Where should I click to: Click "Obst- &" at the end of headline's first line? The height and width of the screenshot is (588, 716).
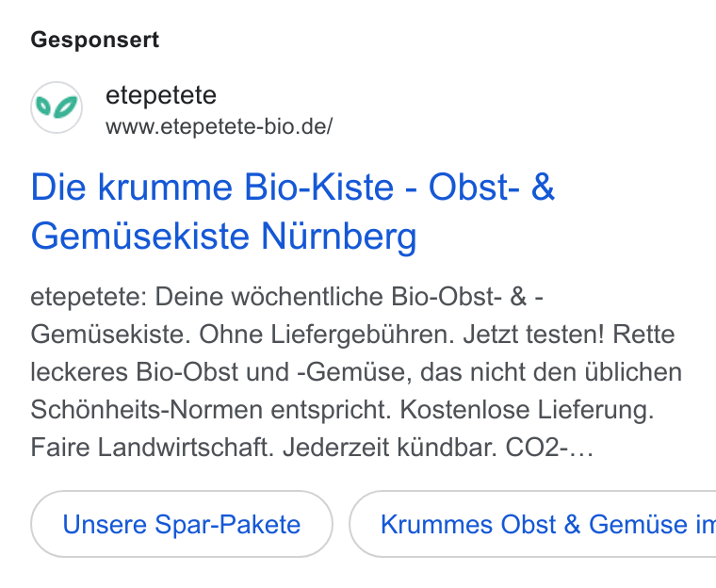492,187
